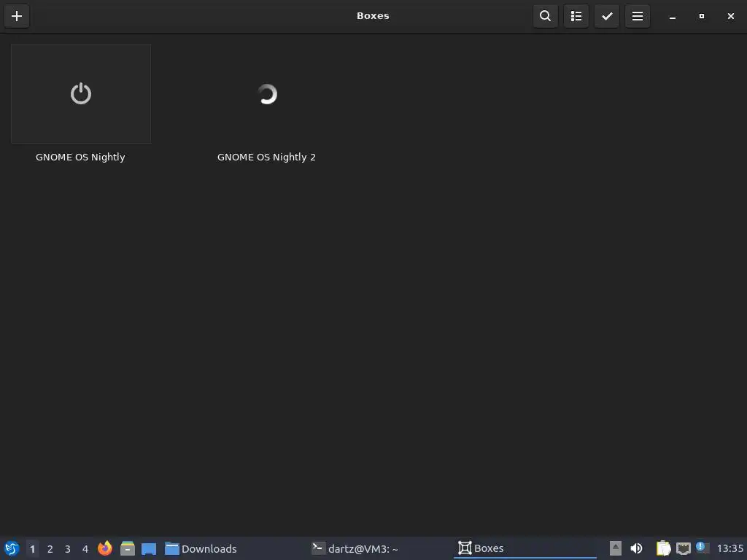
Task: Open the GNOME OS Nightly 2 loading thumbnail
Action: point(267,94)
